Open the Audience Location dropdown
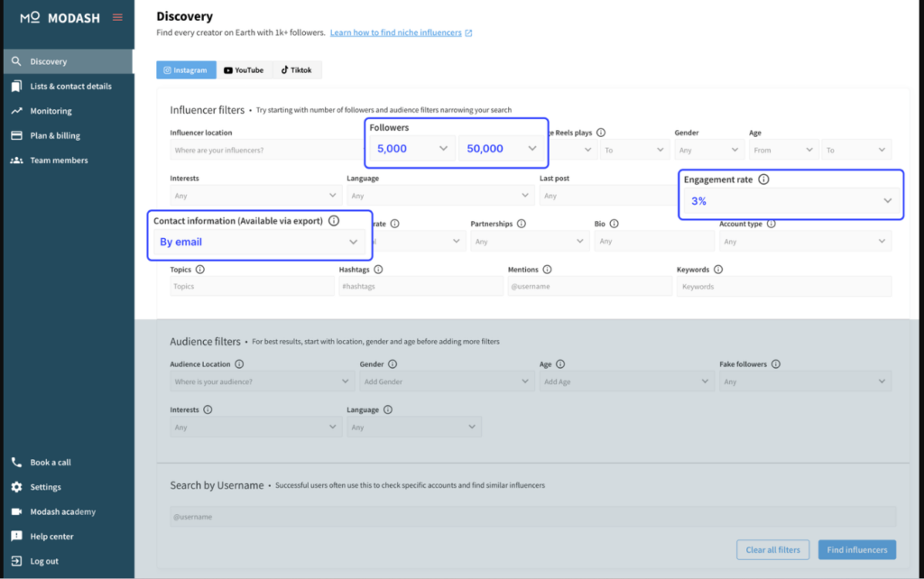 [x=263, y=381]
